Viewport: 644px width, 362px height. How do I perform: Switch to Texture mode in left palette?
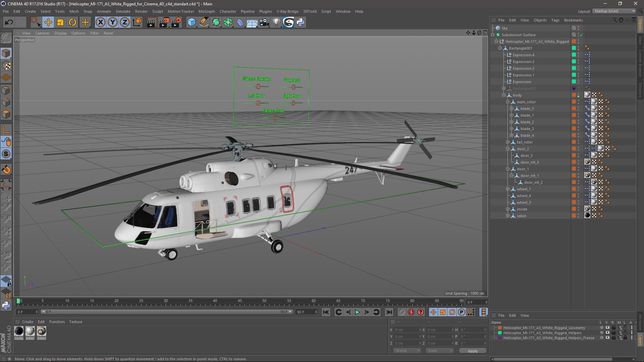(x=6, y=66)
